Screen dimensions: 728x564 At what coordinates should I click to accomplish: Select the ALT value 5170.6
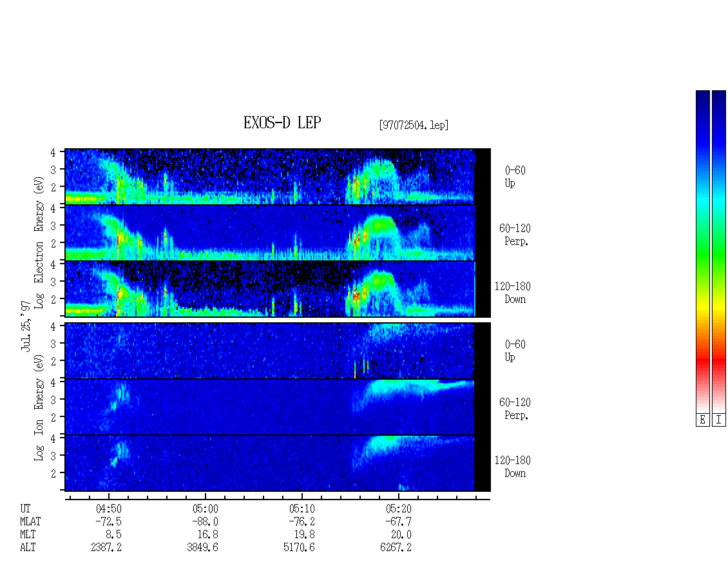[300, 548]
